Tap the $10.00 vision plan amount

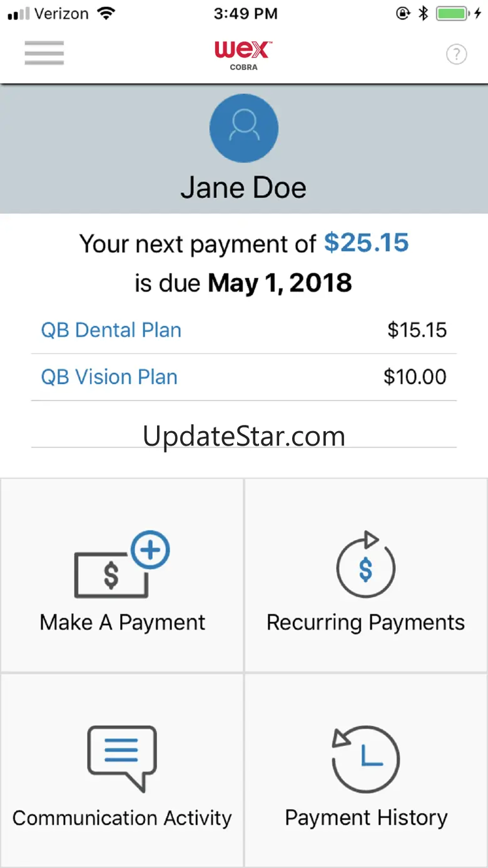(x=415, y=377)
